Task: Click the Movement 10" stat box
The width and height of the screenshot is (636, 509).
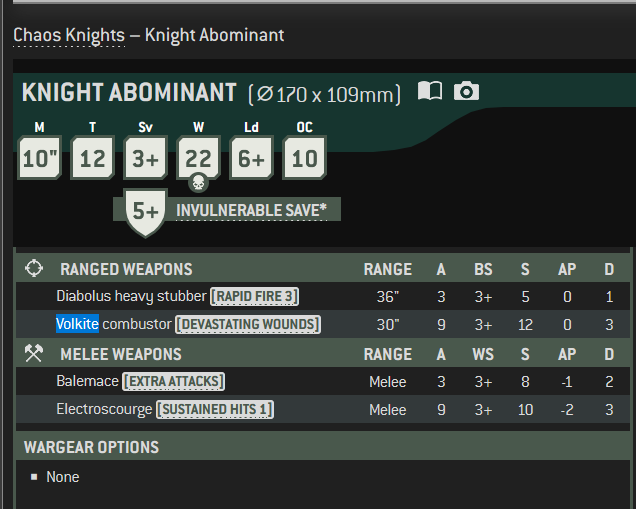Action: (x=40, y=157)
